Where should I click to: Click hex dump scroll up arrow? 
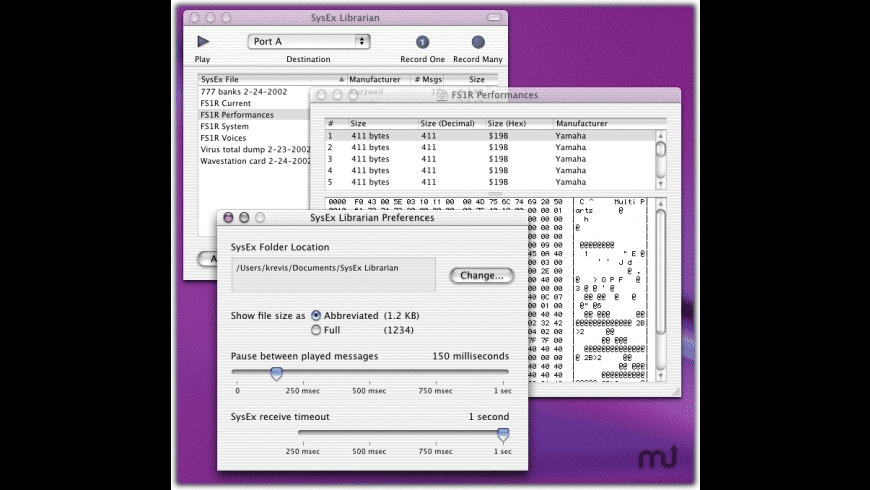tap(661, 204)
